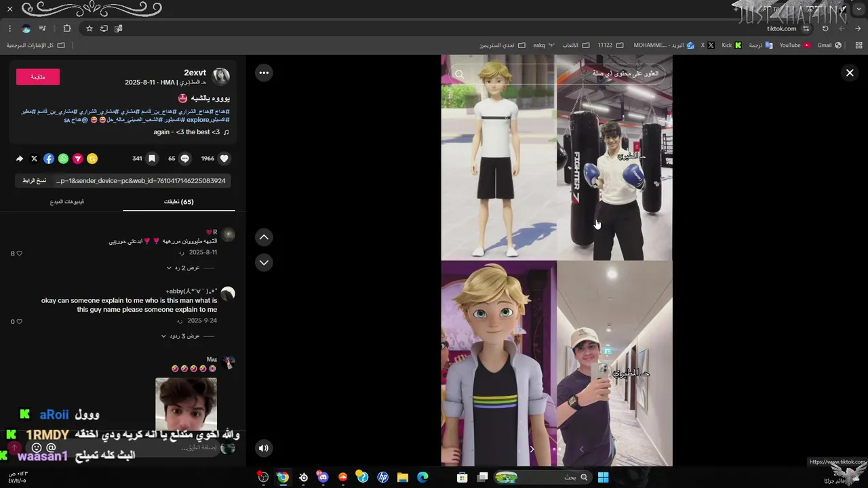Open the browser three-dots menu
The width and height of the screenshot is (868, 488).
[9, 28]
